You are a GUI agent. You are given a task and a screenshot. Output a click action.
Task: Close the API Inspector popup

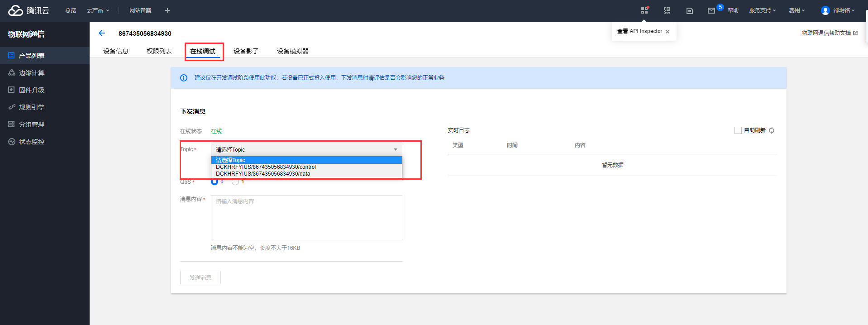(668, 32)
